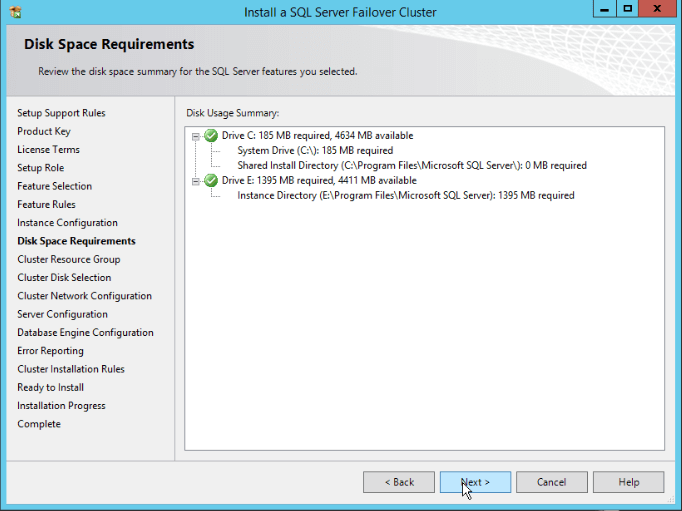Collapse the Drive E tree node
The width and height of the screenshot is (682, 511).
tap(196, 181)
